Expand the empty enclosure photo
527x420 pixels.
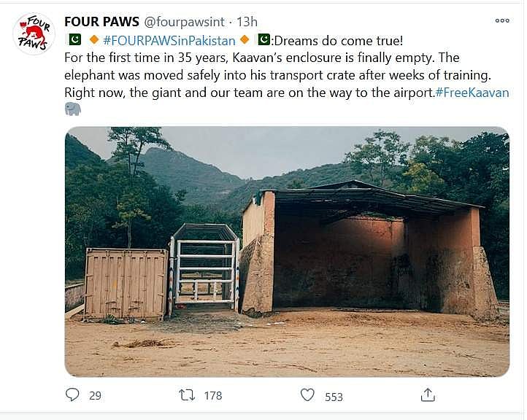click(287, 252)
